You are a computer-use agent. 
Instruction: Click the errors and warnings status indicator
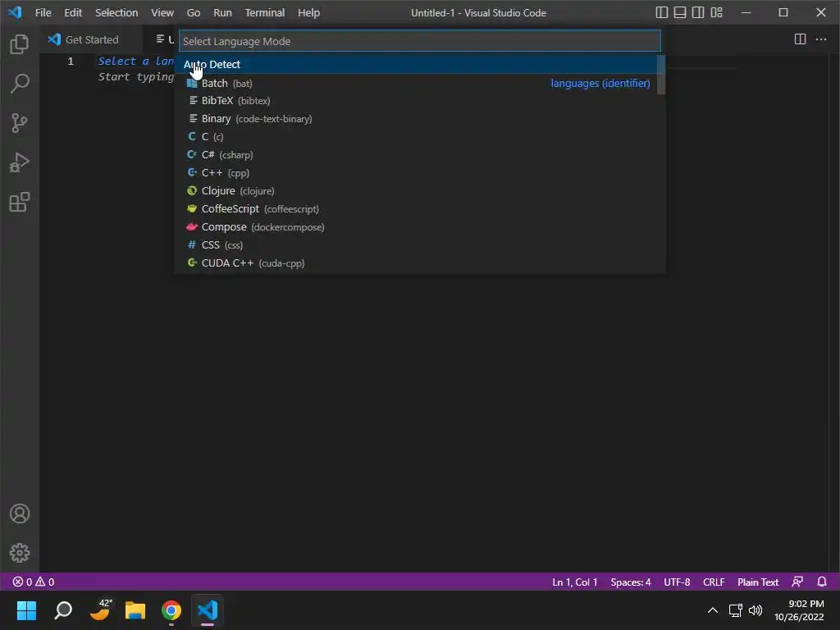(x=33, y=582)
